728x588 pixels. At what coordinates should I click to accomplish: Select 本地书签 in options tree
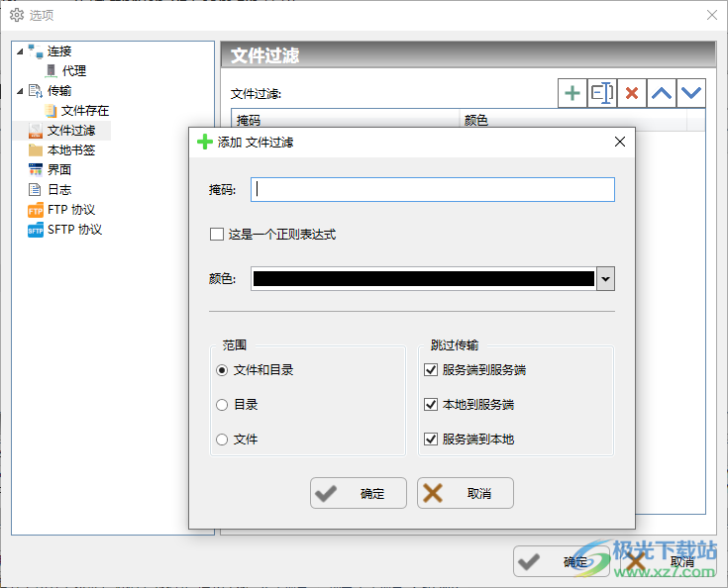(71, 150)
